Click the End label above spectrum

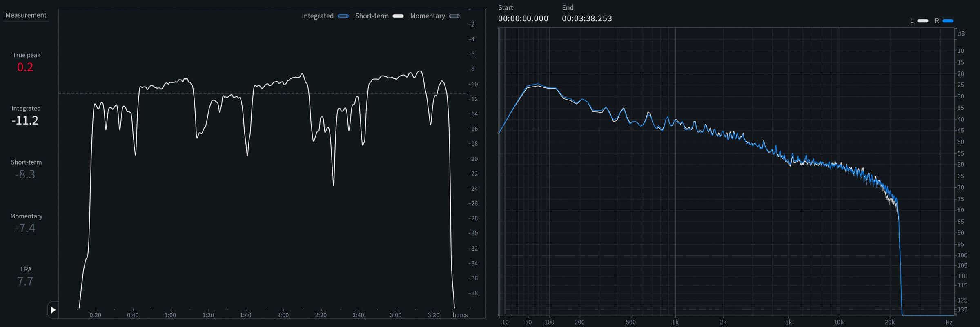[568, 8]
